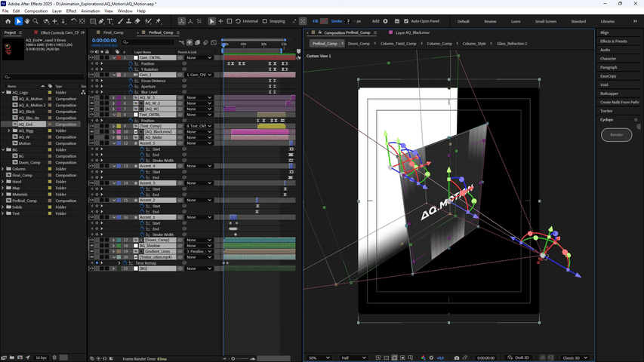Screen dimensions: 644x362
Task: Toggle Time Remap keyframe checkbox
Action: pyautogui.click(x=97, y=262)
